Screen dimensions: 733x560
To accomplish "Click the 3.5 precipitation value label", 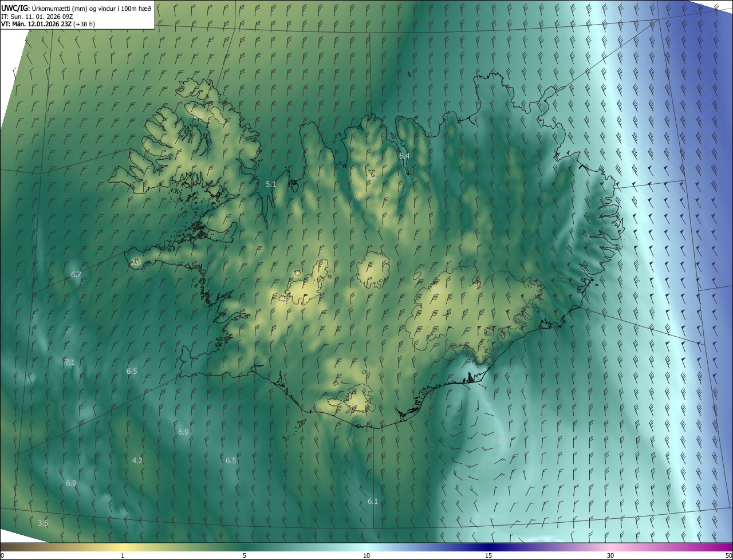I will pyautogui.click(x=43, y=523).
